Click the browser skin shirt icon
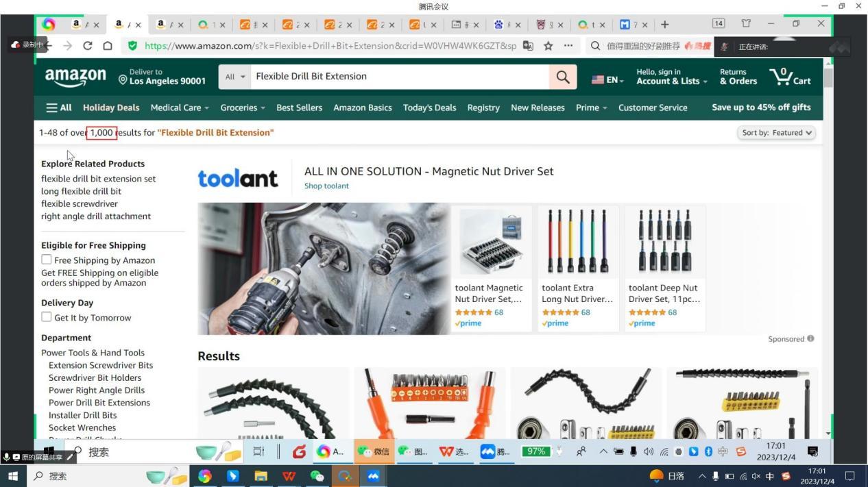The height and width of the screenshot is (487, 868). 746,23
